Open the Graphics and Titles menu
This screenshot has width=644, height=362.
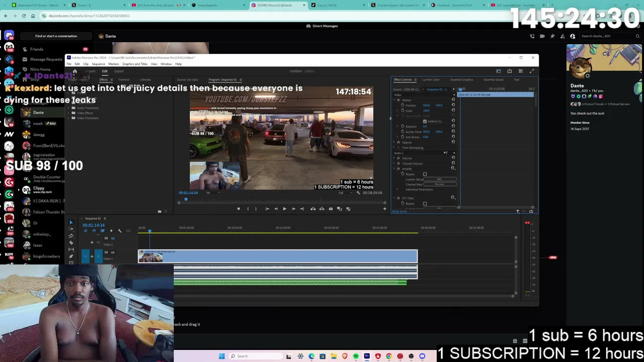pyautogui.click(x=135, y=64)
